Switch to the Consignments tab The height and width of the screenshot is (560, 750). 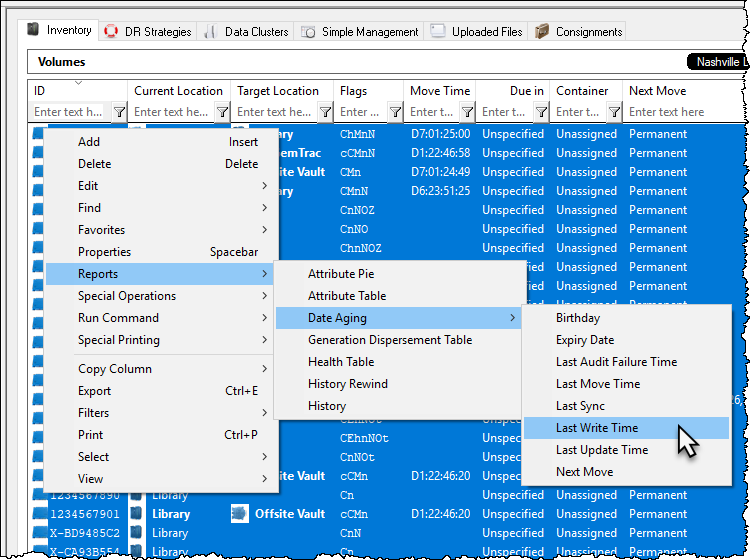578,32
